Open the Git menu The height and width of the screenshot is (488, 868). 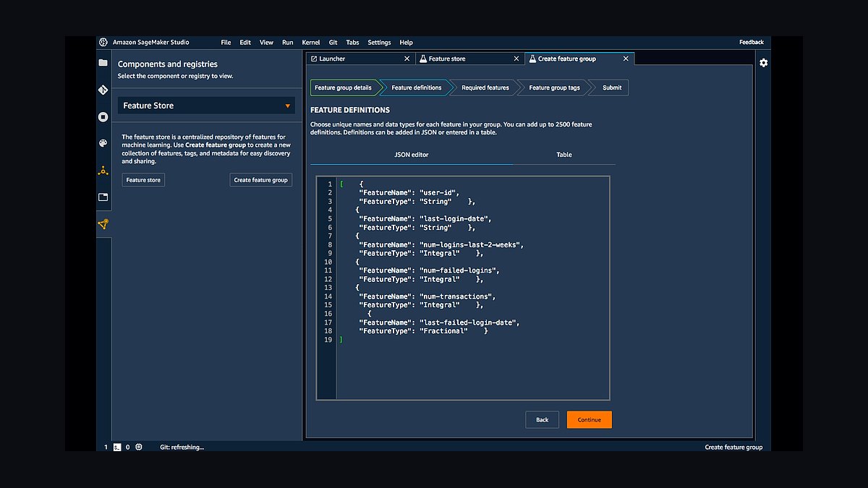click(333, 43)
